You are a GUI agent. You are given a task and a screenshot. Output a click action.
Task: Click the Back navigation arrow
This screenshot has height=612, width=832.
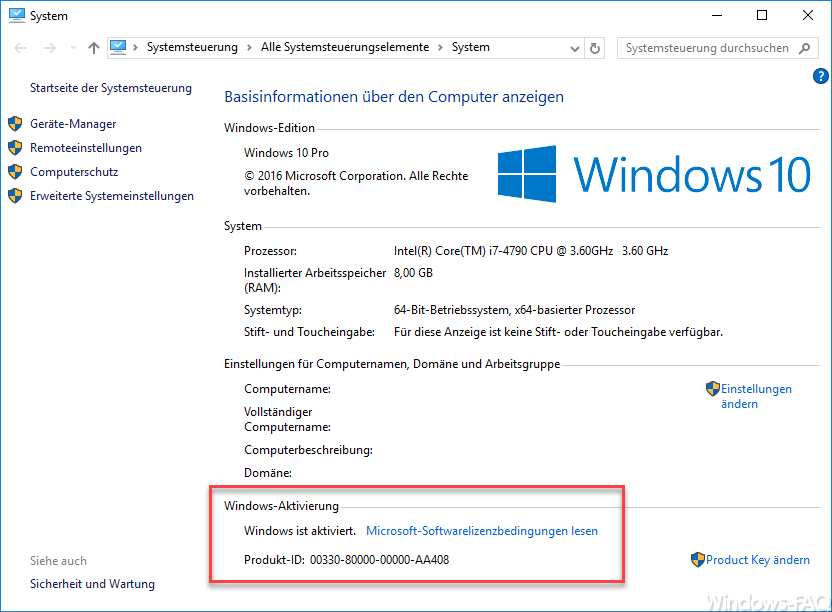(x=20, y=48)
